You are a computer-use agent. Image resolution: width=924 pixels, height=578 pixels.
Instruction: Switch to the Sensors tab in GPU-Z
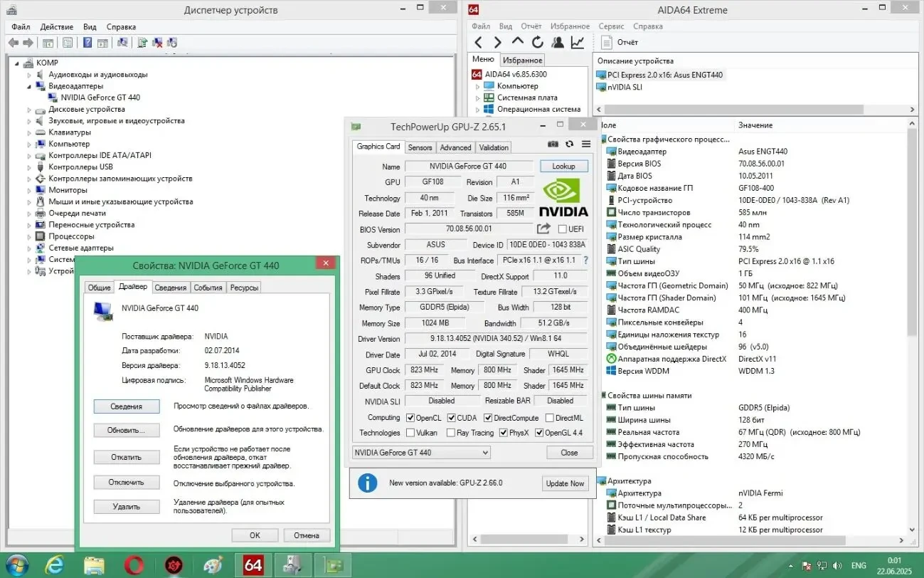point(420,147)
